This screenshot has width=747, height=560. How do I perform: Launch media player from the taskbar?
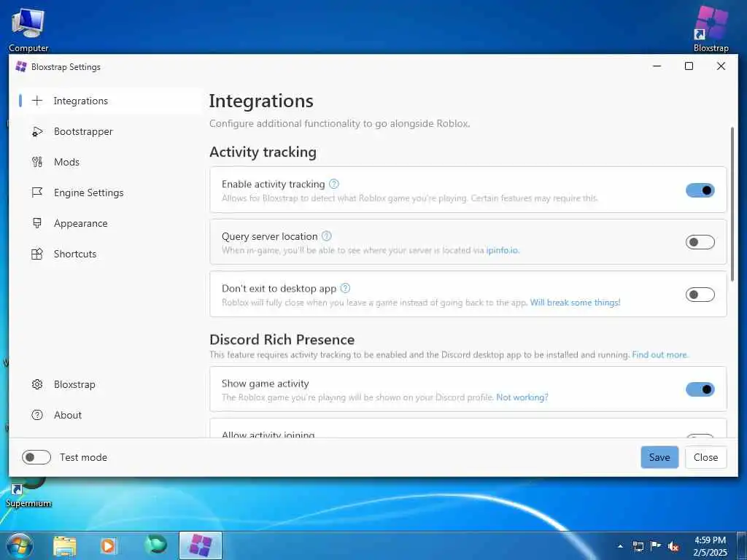[x=108, y=545]
